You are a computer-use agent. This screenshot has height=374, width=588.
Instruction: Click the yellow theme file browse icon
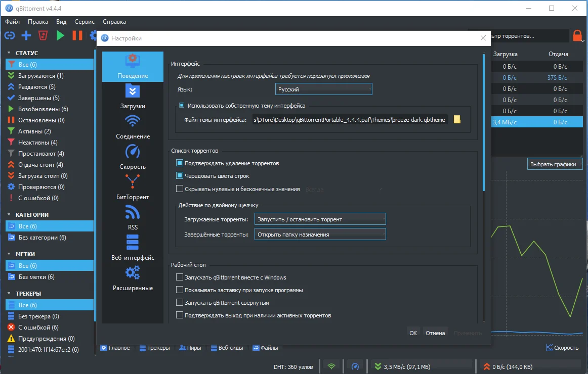(457, 119)
